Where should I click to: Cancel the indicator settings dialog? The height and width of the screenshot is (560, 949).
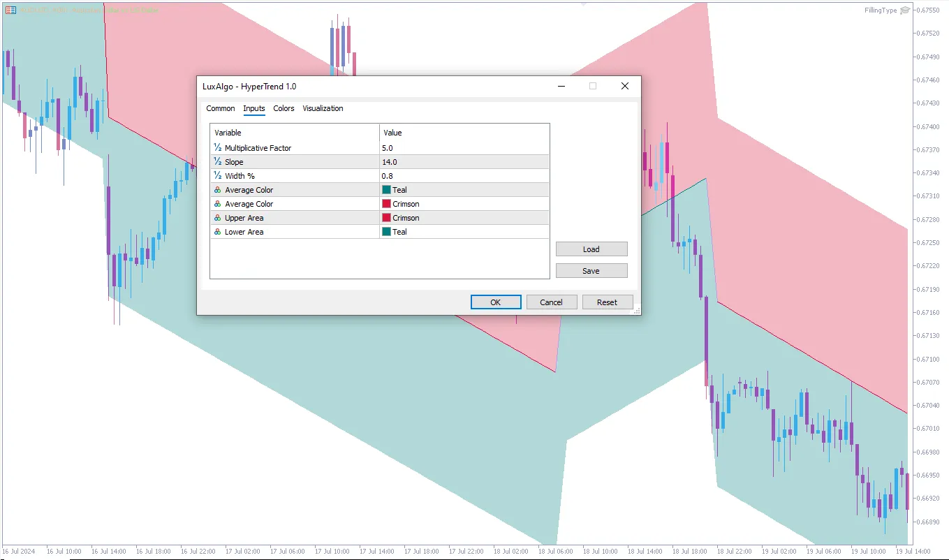tap(552, 302)
